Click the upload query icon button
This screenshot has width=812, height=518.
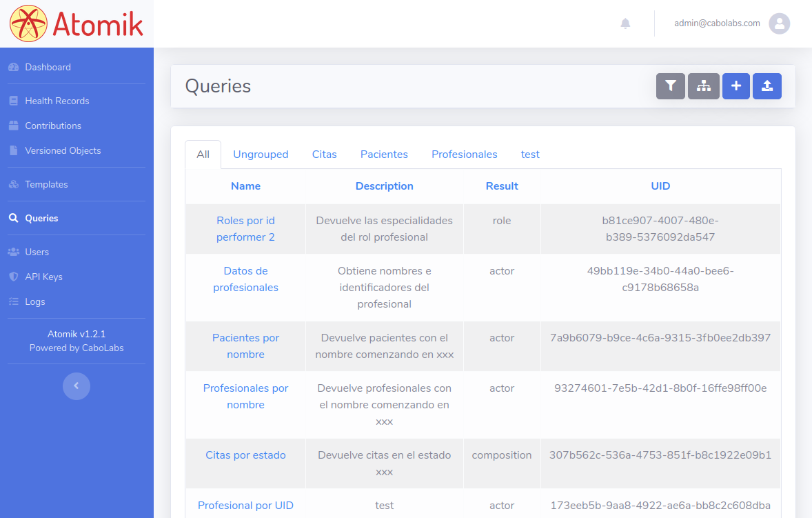pos(767,86)
